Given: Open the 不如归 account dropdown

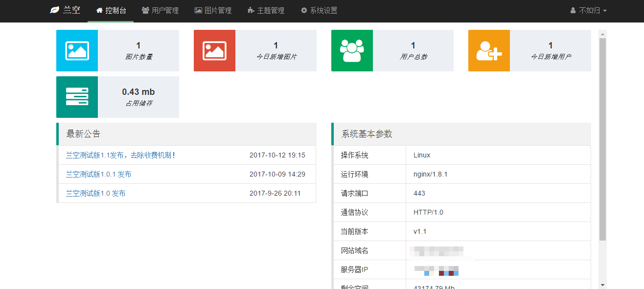Looking at the screenshot, I should click(589, 10).
